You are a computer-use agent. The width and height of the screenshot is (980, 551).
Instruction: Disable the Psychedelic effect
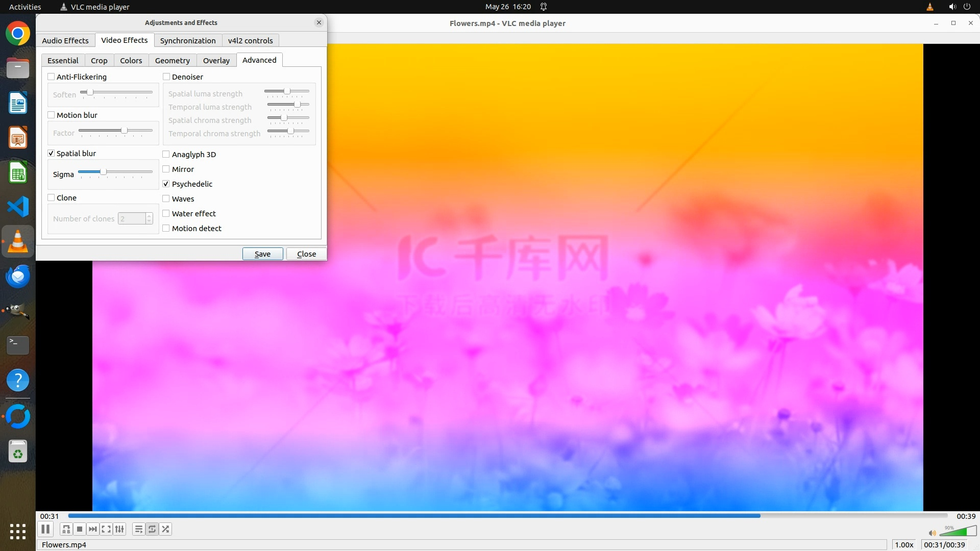[x=166, y=184]
